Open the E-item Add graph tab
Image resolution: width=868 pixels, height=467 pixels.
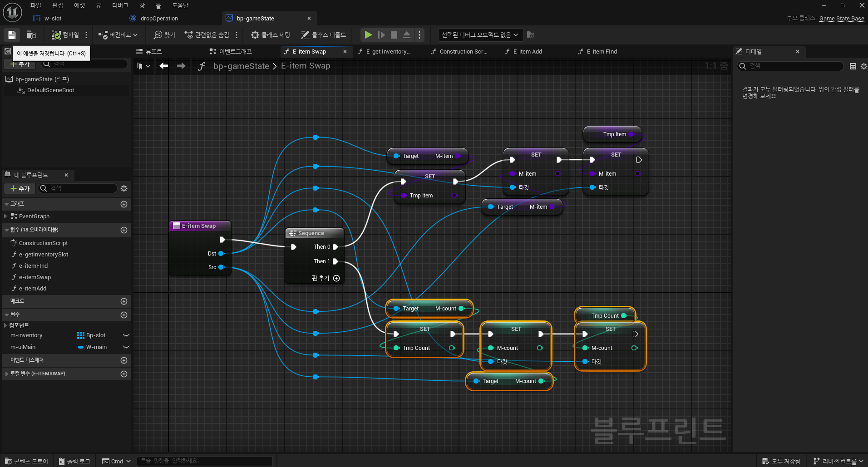coord(523,52)
